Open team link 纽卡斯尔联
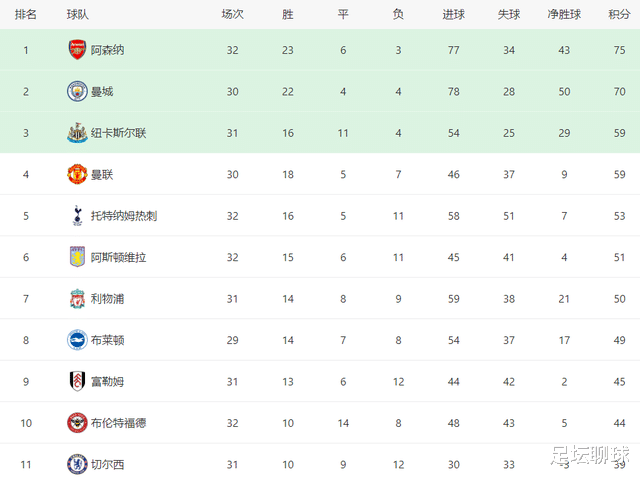 click(118, 133)
